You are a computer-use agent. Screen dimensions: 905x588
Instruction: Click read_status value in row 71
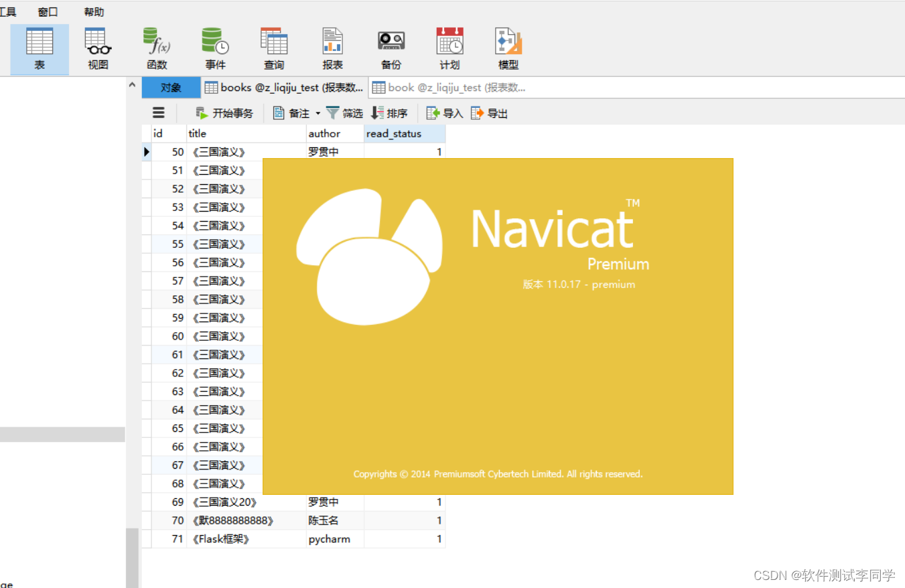tap(405, 538)
